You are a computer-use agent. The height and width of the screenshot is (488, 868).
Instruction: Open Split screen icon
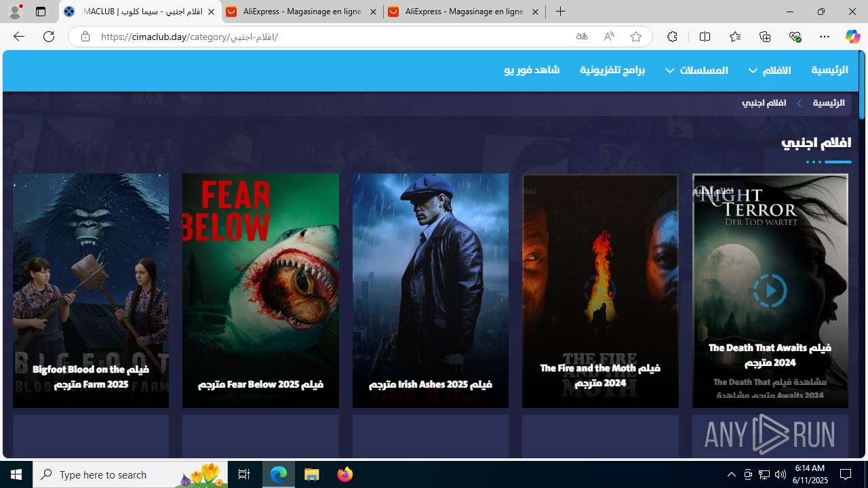705,37
